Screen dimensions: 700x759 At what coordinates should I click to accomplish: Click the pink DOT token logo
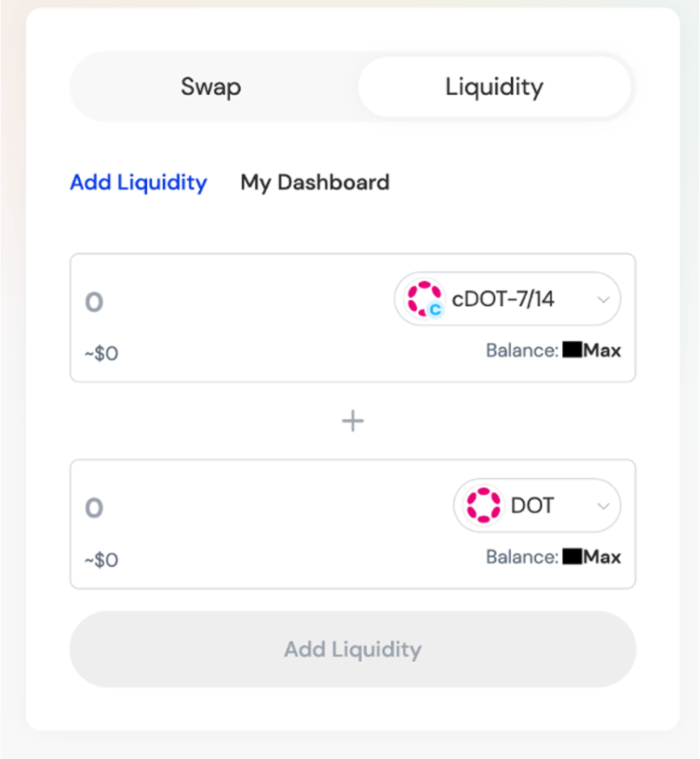[483, 506]
